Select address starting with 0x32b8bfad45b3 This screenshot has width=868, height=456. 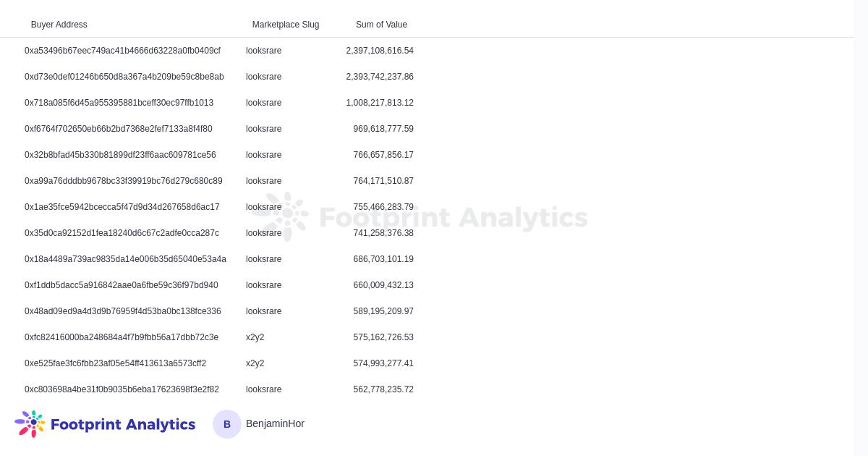click(x=120, y=155)
